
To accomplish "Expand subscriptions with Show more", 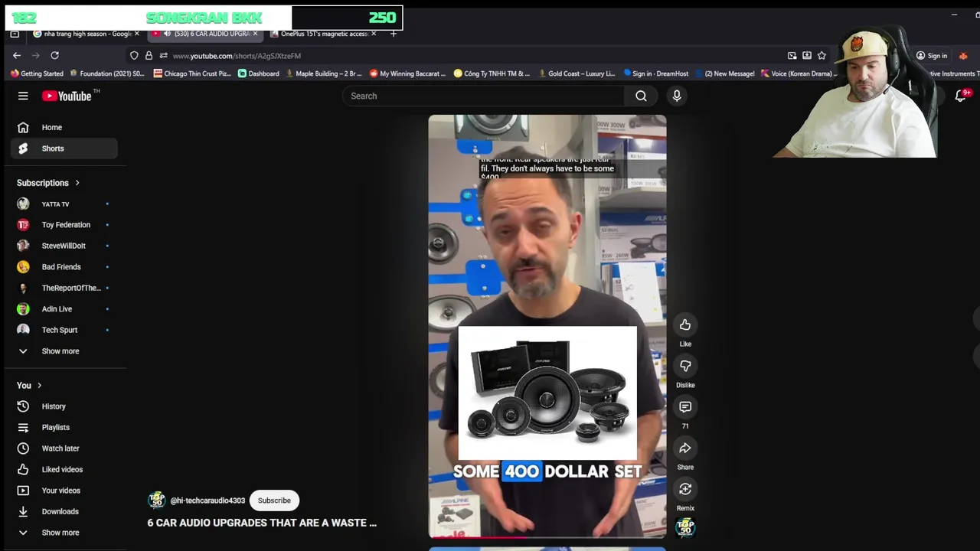I will (x=64, y=351).
